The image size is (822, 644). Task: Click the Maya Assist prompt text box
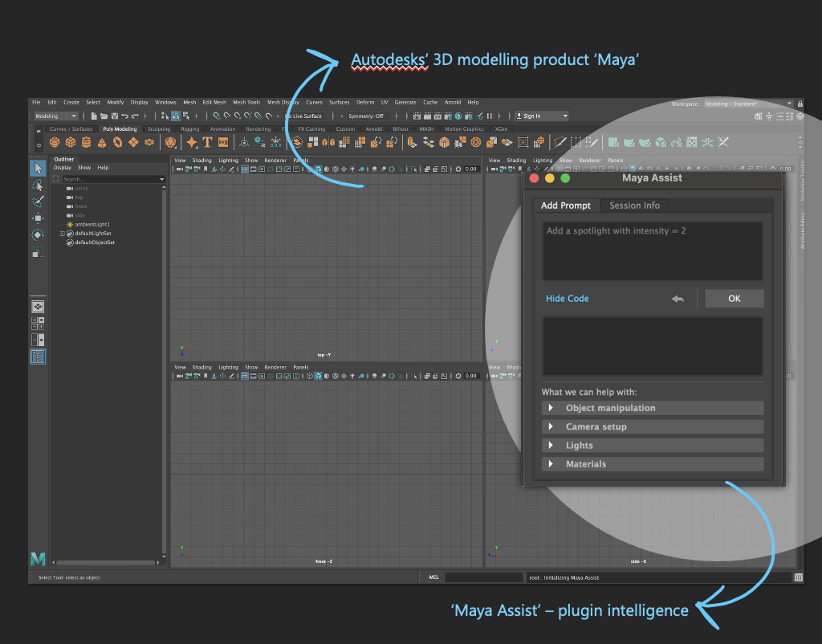(x=653, y=251)
